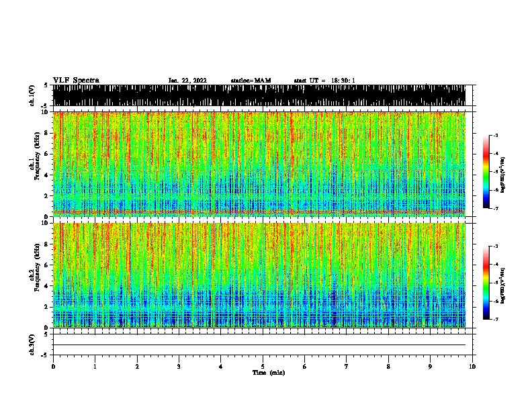
Task: Select the "start UT = 18:30: 1" text
Action: [x=324, y=81]
